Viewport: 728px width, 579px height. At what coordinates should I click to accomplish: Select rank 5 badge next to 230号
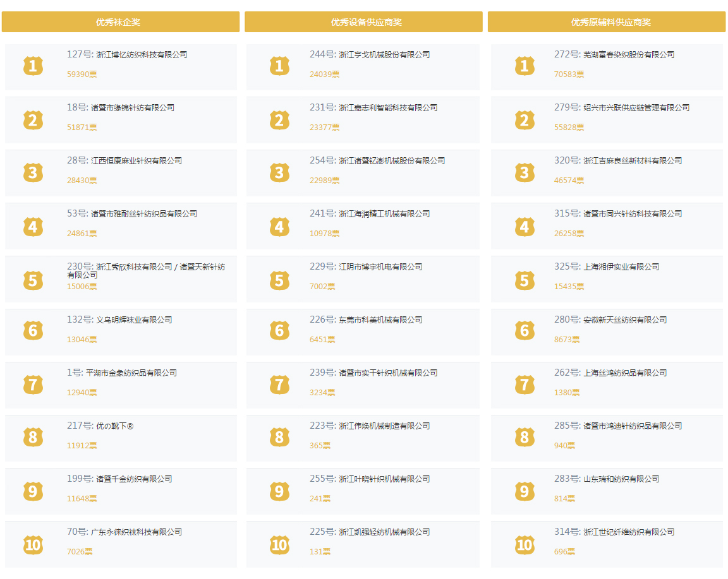coord(33,281)
